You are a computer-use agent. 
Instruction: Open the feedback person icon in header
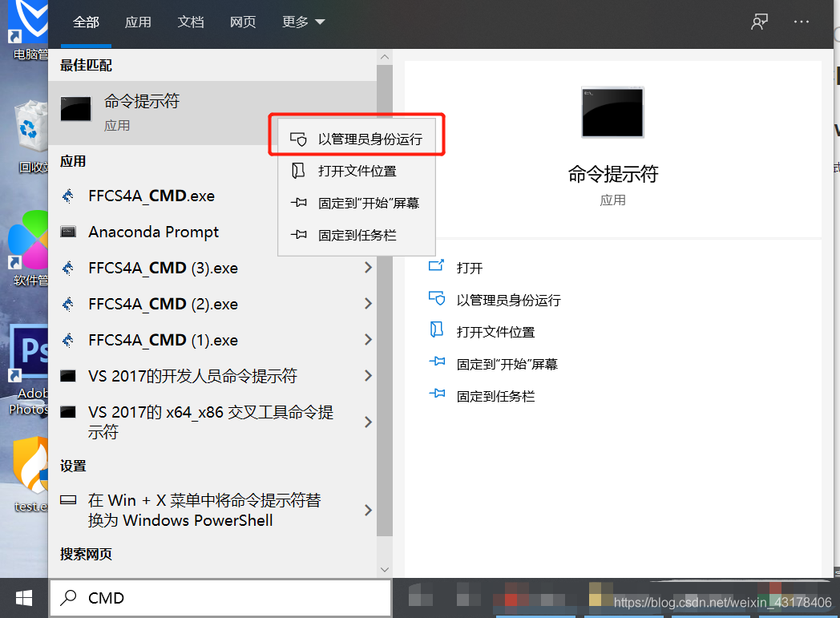point(759,22)
